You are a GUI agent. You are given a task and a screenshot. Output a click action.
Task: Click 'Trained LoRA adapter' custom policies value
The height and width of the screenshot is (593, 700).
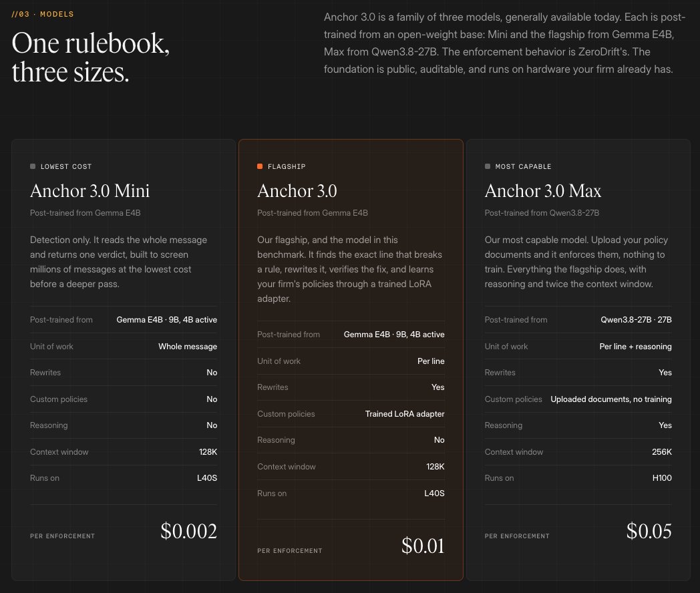pyautogui.click(x=405, y=413)
